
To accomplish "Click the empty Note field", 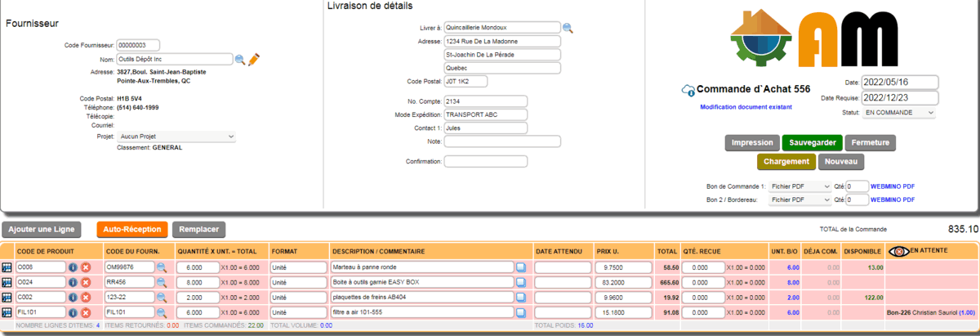I will 502,141.
